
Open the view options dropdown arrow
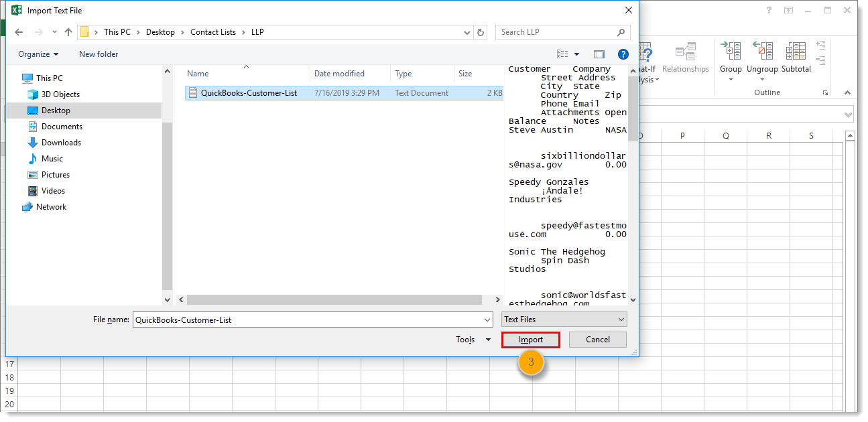coord(577,54)
